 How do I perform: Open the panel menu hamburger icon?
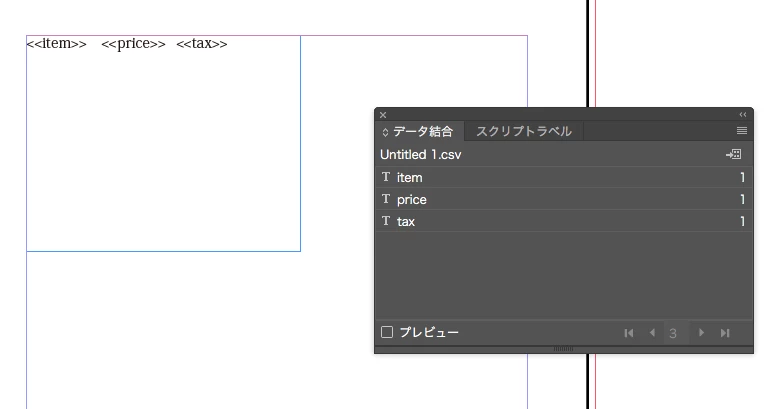click(x=742, y=130)
